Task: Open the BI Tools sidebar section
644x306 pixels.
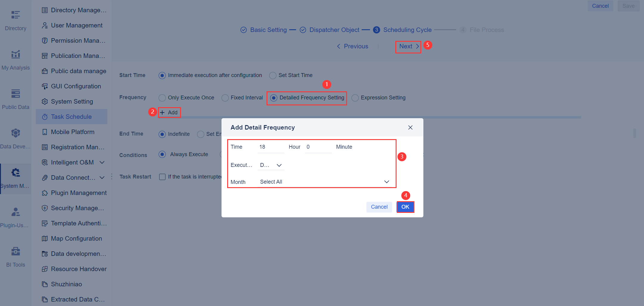Action: 15,256
